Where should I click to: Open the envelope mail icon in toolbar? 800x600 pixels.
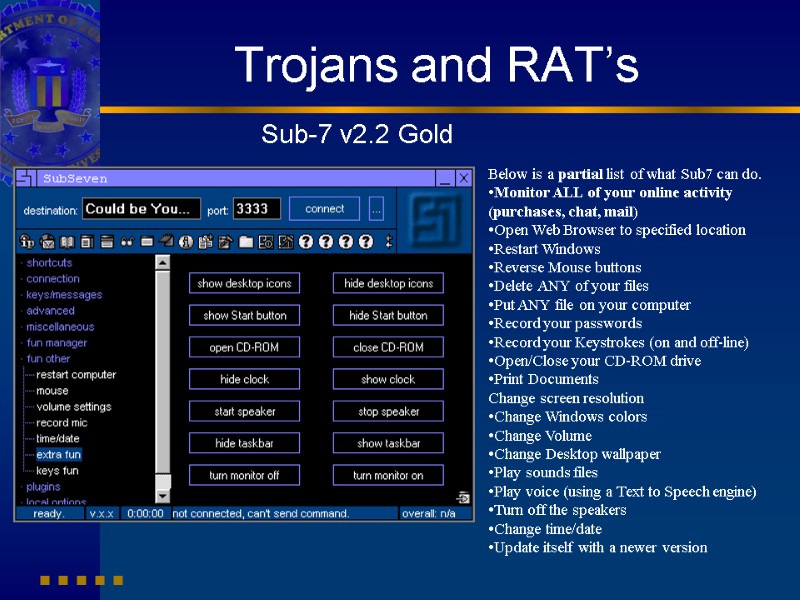point(47,241)
